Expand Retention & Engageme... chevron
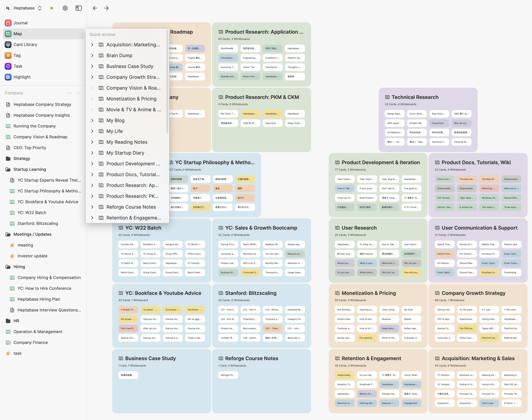Screen dimensions: 532x420 pos(92,218)
